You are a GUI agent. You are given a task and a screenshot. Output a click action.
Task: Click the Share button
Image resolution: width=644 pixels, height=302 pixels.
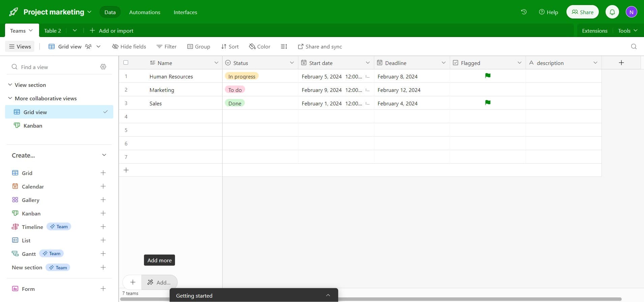[x=582, y=12]
